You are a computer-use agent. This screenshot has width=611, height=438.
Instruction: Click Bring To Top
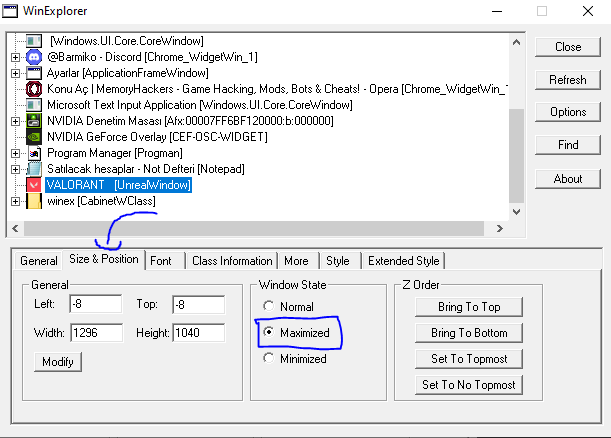pyautogui.click(x=469, y=307)
